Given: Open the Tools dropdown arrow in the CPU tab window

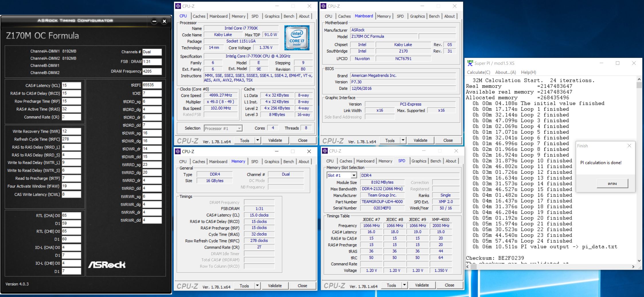Looking at the screenshot, I should point(257,140).
